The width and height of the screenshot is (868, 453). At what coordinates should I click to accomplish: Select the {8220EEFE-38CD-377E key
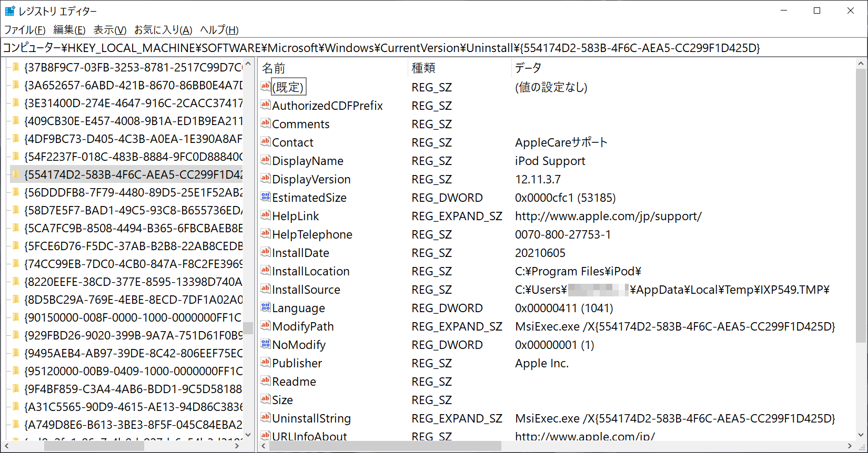pos(134,282)
